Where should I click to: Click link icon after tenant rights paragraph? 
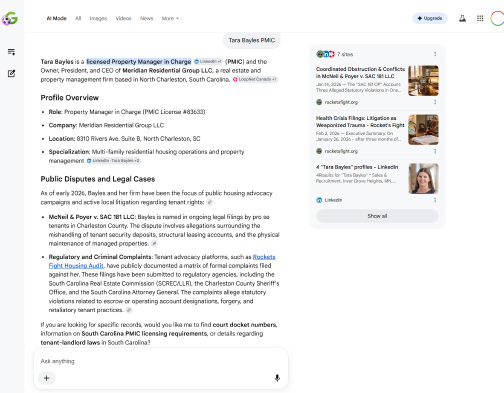click(x=209, y=202)
